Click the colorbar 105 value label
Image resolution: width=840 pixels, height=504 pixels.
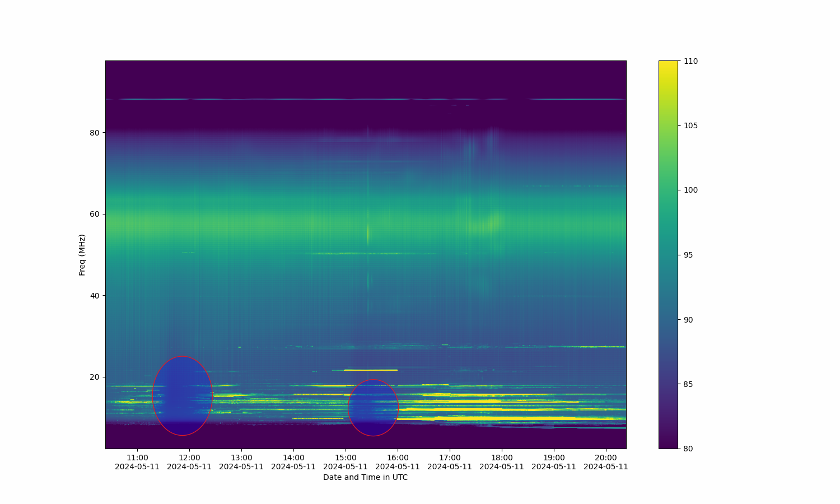click(x=690, y=125)
